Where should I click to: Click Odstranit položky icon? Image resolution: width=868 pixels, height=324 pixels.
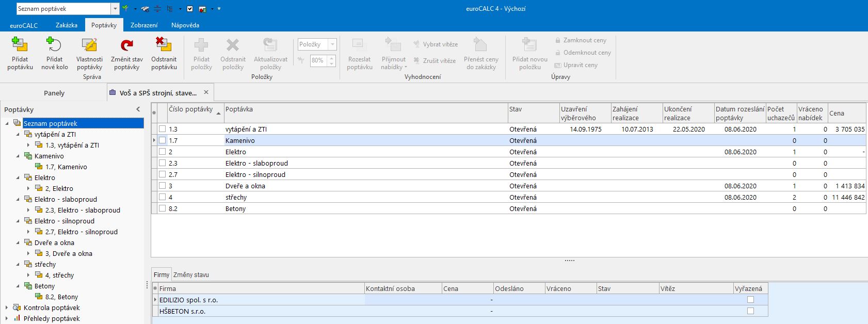pyautogui.click(x=233, y=45)
